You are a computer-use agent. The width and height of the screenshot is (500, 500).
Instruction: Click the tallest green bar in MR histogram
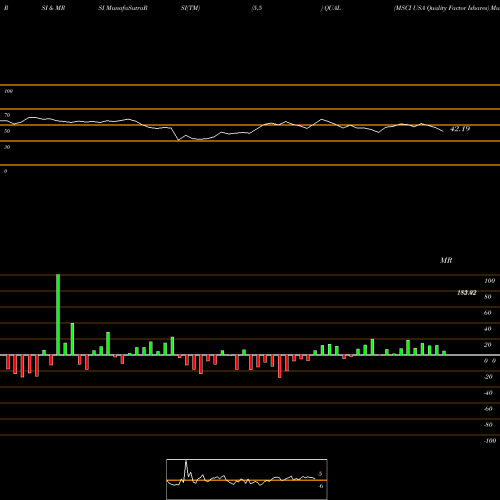coord(58,315)
